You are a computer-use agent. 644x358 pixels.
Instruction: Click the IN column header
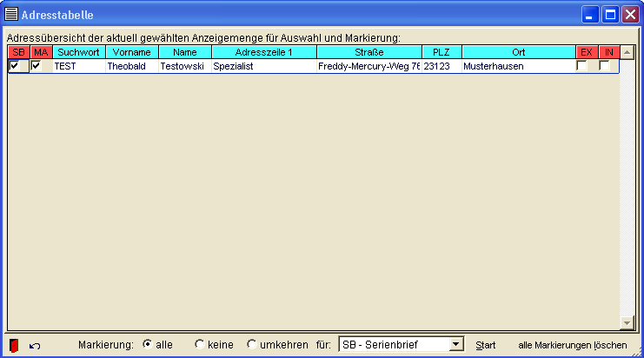pos(609,52)
